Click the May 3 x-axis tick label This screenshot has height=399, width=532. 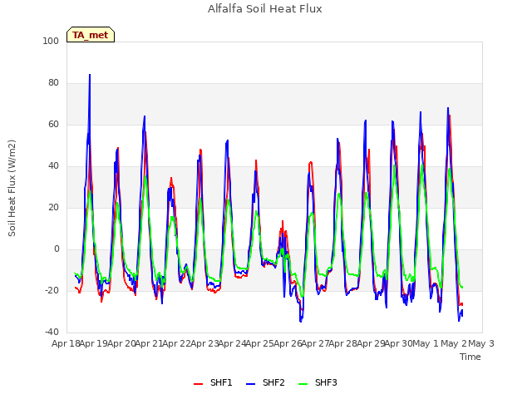coord(481,343)
